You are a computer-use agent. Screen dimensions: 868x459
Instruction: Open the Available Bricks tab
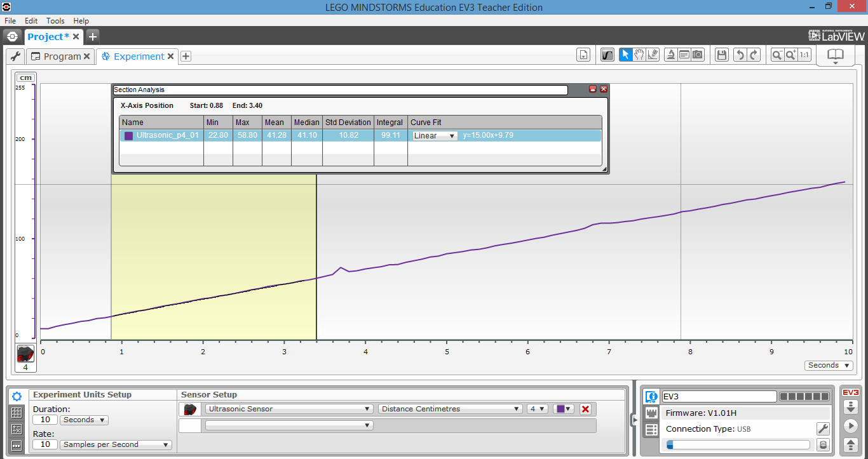point(651,430)
